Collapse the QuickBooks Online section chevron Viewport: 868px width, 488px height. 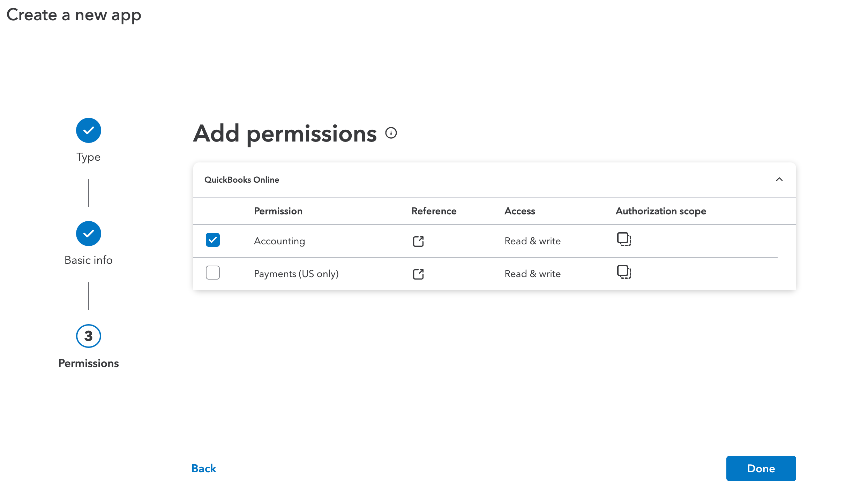coord(779,180)
